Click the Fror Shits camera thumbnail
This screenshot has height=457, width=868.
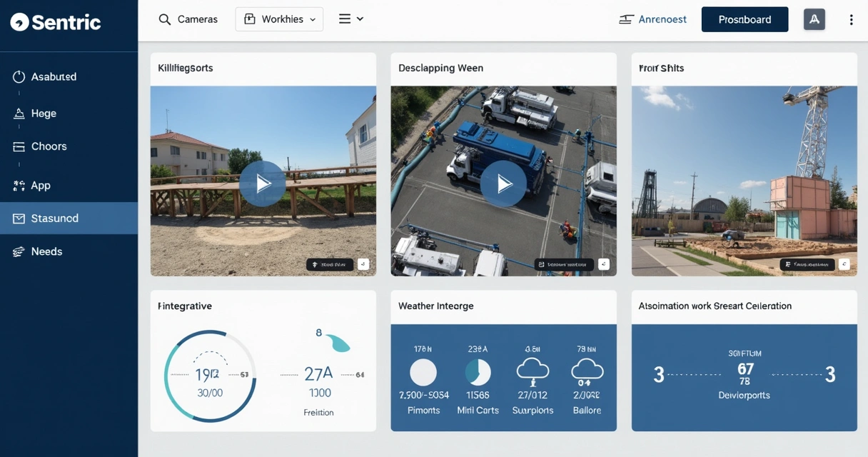pos(745,181)
